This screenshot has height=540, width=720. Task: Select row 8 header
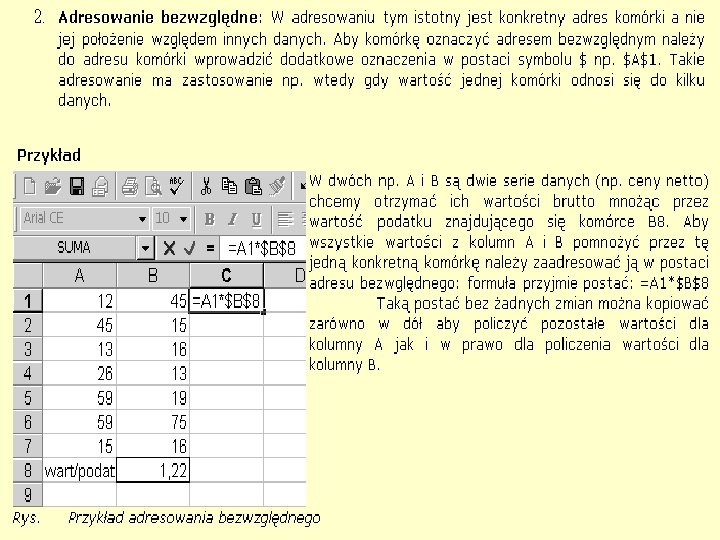(x=28, y=470)
